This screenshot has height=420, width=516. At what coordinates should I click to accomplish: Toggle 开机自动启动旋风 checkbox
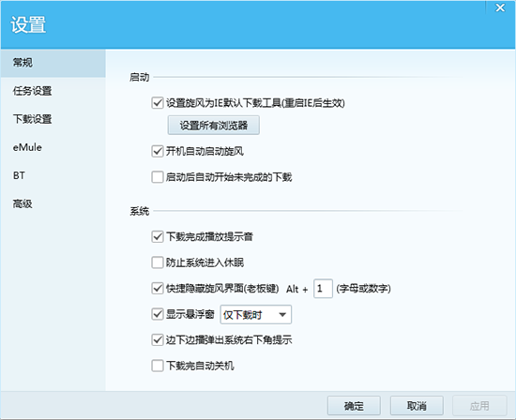[158, 151]
